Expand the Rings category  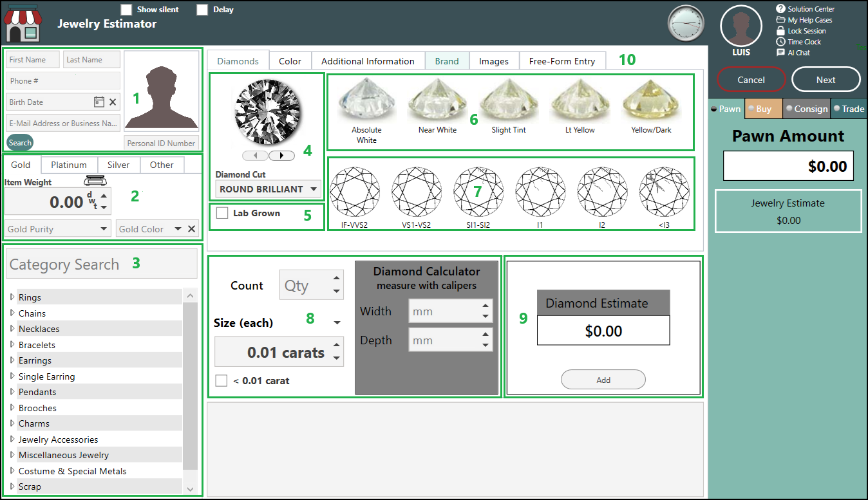(x=12, y=297)
